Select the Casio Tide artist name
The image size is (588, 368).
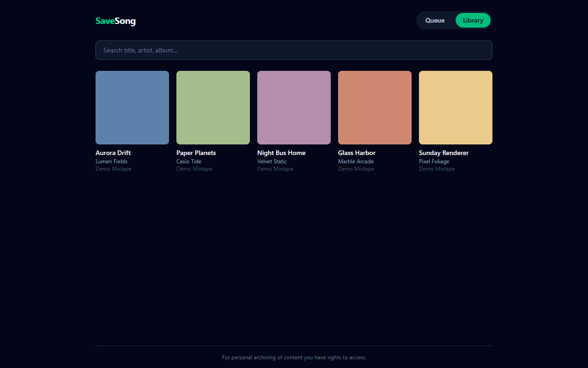pos(189,161)
